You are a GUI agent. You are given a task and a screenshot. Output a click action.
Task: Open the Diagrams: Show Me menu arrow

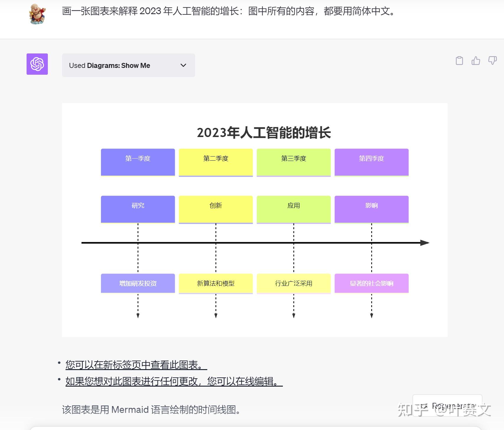(x=183, y=65)
